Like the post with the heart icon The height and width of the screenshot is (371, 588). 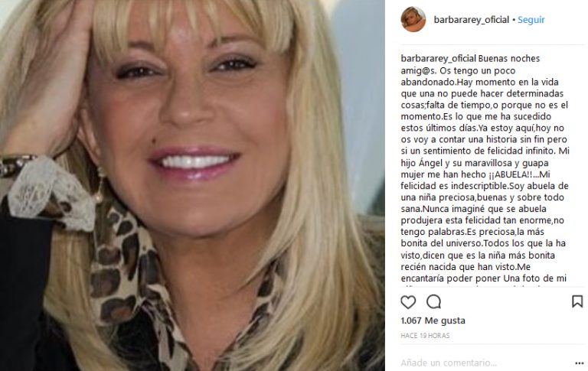tap(408, 301)
